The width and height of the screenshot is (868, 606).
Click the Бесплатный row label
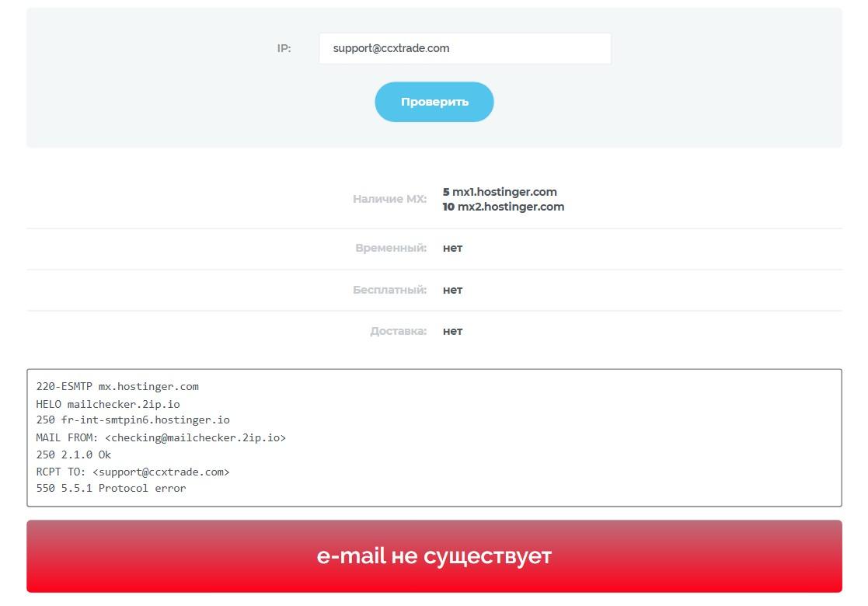click(x=390, y=290)
